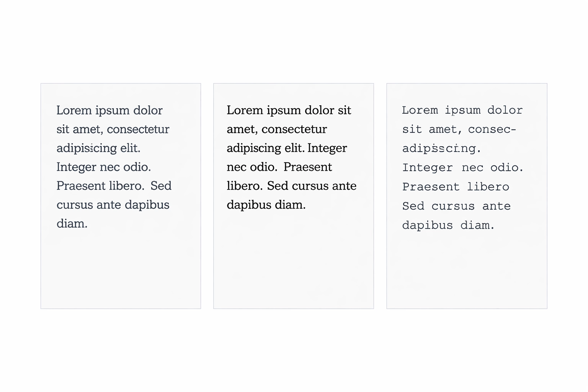
Task: Select "consectetur" in the left card
Action: tap(138, 129)
